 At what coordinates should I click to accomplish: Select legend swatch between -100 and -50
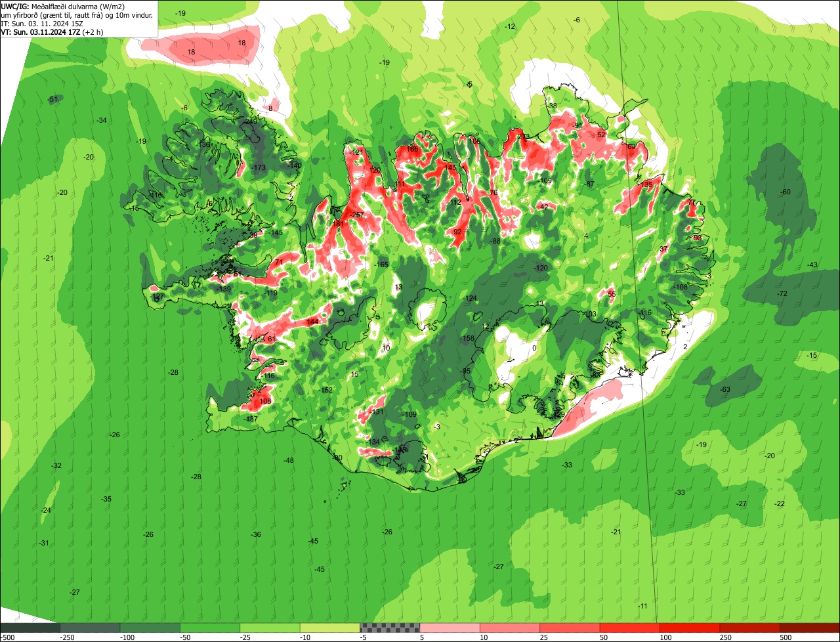[x=150, y=628]
